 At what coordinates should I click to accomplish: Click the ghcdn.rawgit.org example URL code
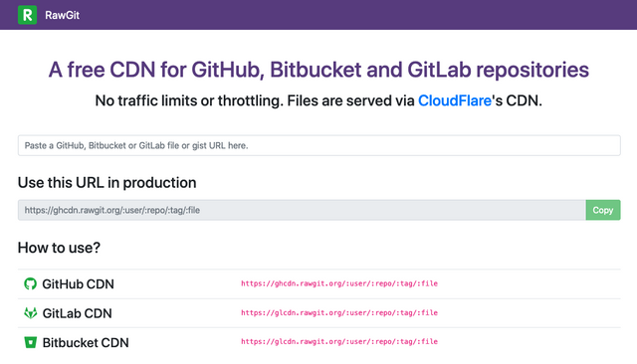(x=339, y=283)
